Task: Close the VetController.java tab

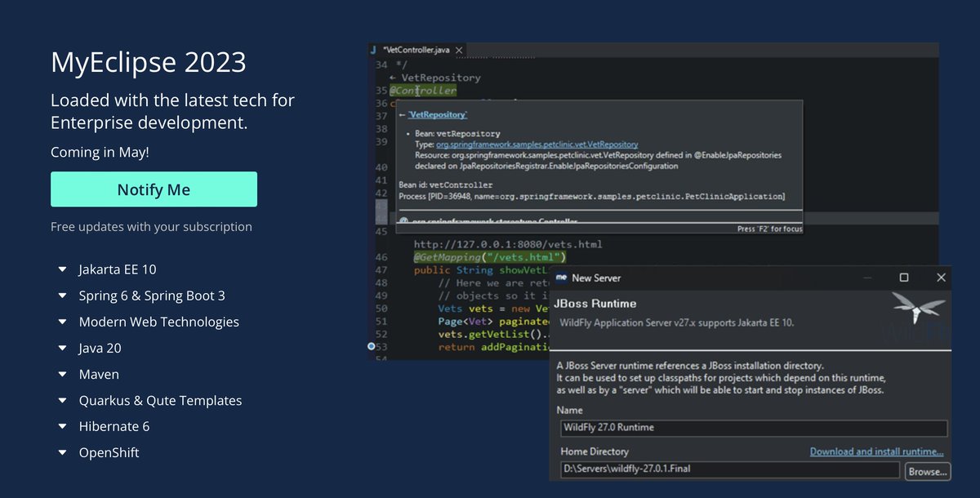Action: click(460, 49)
